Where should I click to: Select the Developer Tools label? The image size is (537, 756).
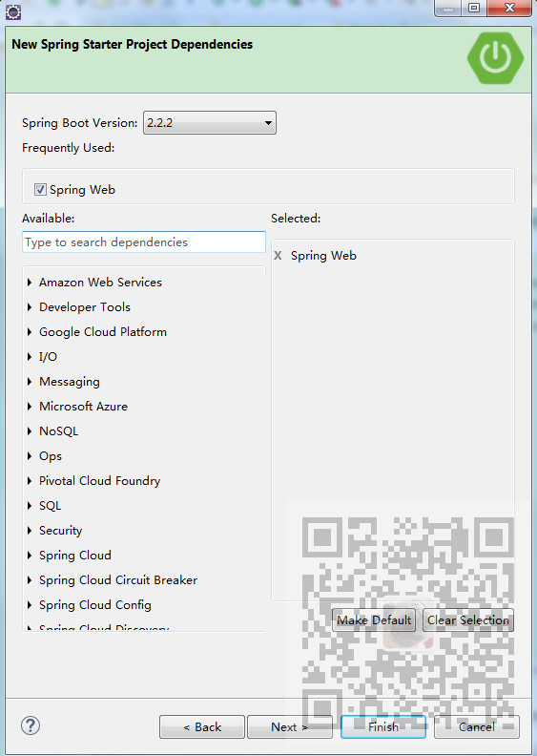point(85,307)
